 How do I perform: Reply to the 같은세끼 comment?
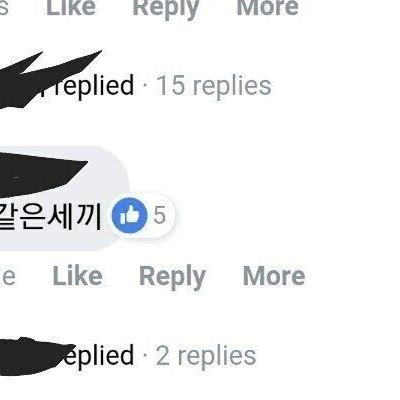pyautogui.click(x=172, y=277)
